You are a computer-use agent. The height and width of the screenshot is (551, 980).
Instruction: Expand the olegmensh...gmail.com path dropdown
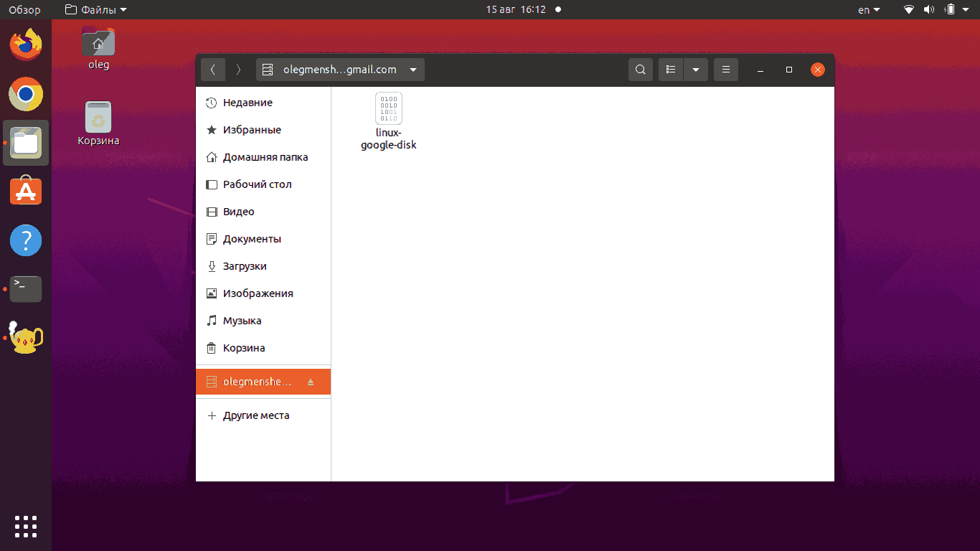(x=413, y=70)
